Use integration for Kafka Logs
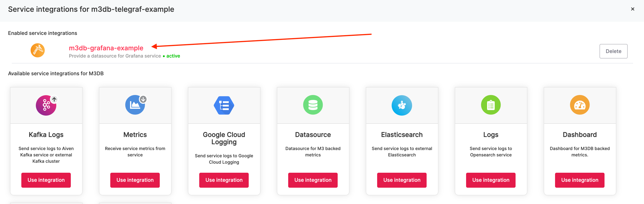This screenshot has height=204, width=644. [46, 180]
